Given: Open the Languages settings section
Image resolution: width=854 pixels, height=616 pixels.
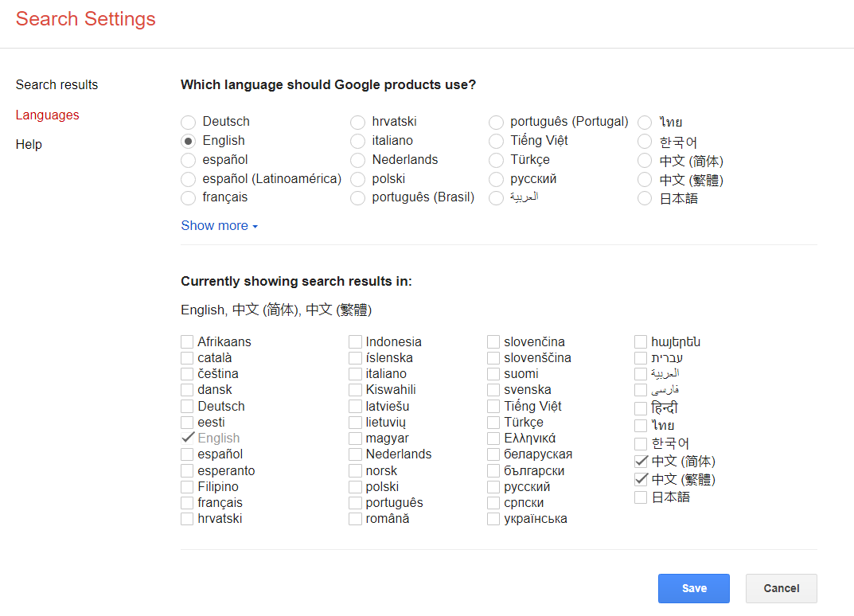Looking at the screenshot, I should (47, 115).
